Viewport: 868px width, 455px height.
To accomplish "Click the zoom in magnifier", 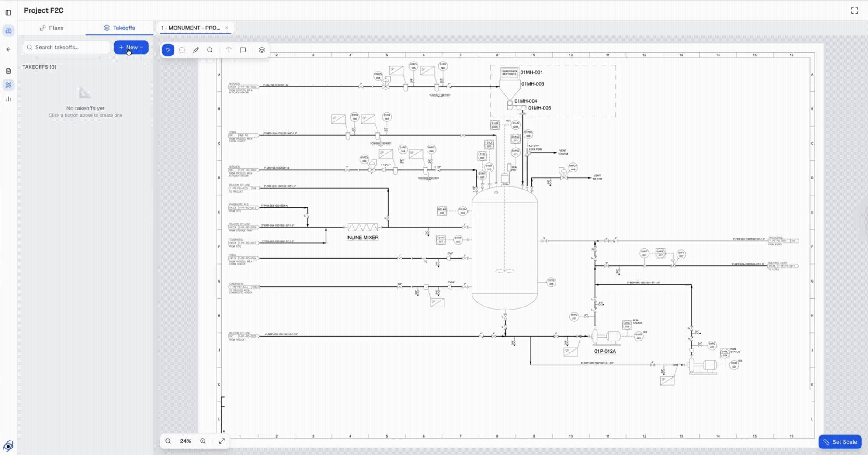I will [x=203, y=441].
